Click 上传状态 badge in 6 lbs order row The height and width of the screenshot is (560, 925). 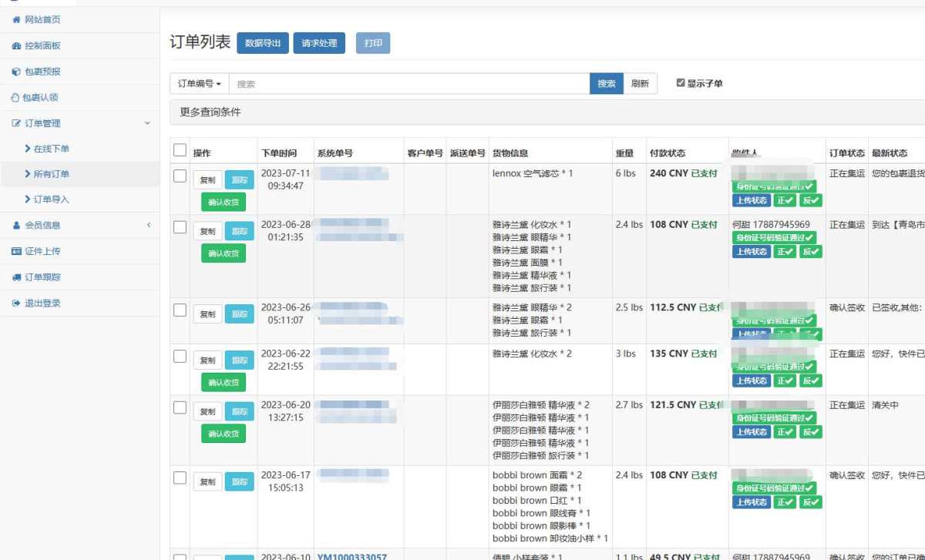752,200
